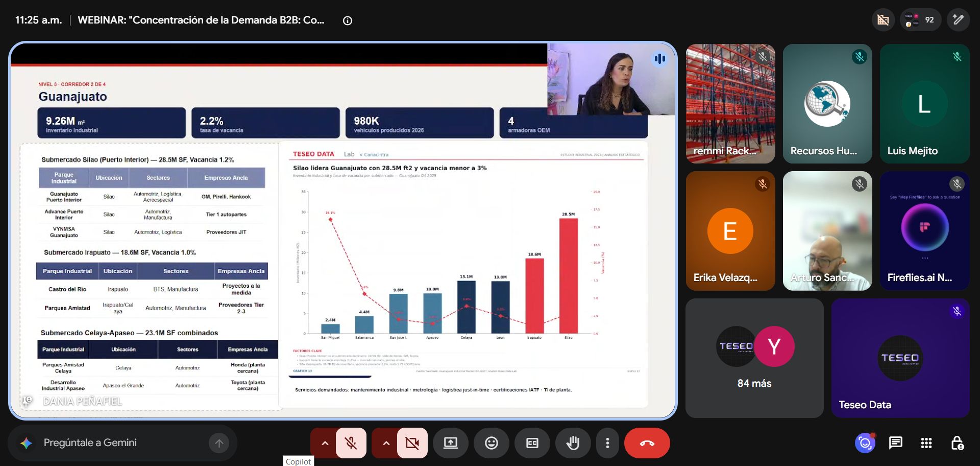The height and width of the screenshot is (466, 980).
Task: Click the Gemini send arrow button
Action: pyautogui.click(x=219, y=443)
